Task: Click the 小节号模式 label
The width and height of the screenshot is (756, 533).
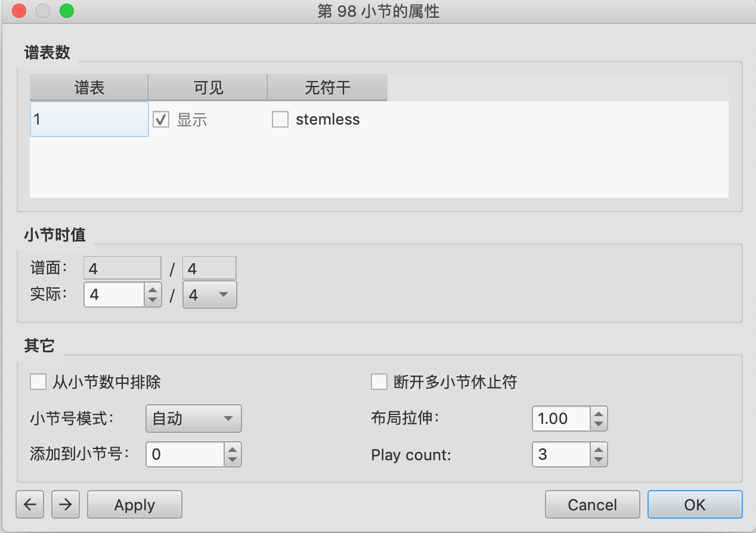Action: tap(72, 419)
